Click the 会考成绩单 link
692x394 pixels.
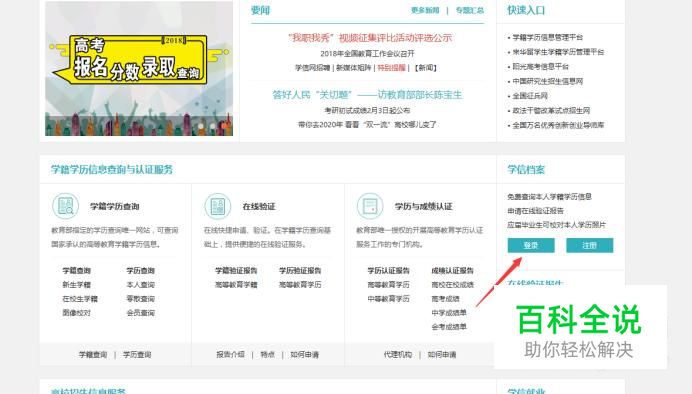[449, 327]
